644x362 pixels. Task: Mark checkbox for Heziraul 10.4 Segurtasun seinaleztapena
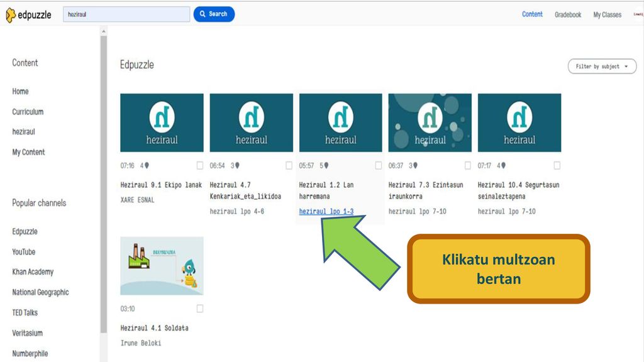click(557, 165)
